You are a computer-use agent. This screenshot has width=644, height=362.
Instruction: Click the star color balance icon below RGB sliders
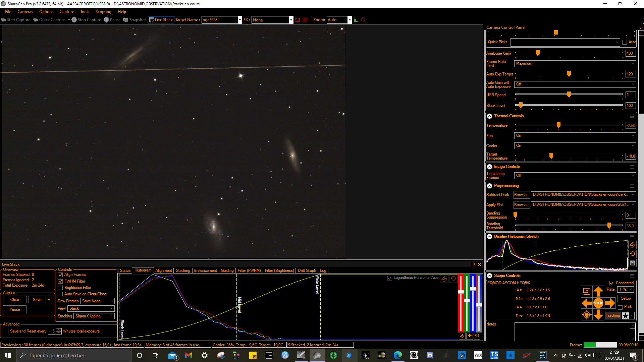pos(470,336)
